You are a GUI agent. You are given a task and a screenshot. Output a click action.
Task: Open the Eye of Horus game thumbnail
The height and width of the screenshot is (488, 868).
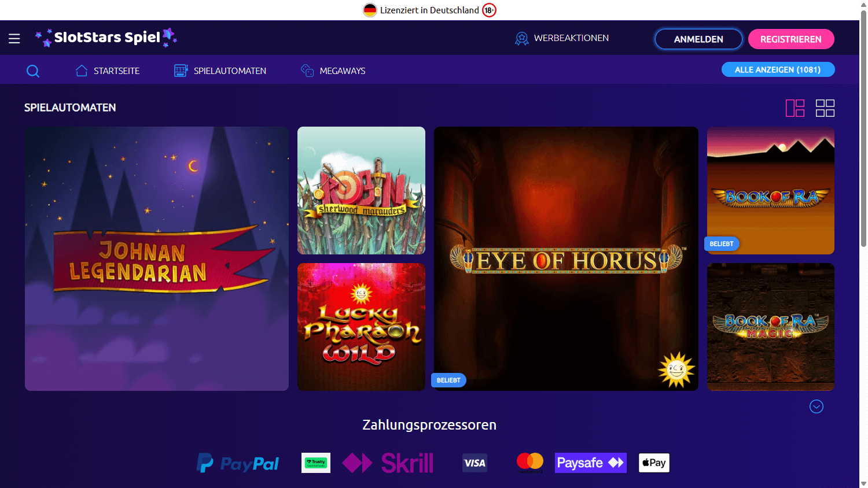[565, 258]
